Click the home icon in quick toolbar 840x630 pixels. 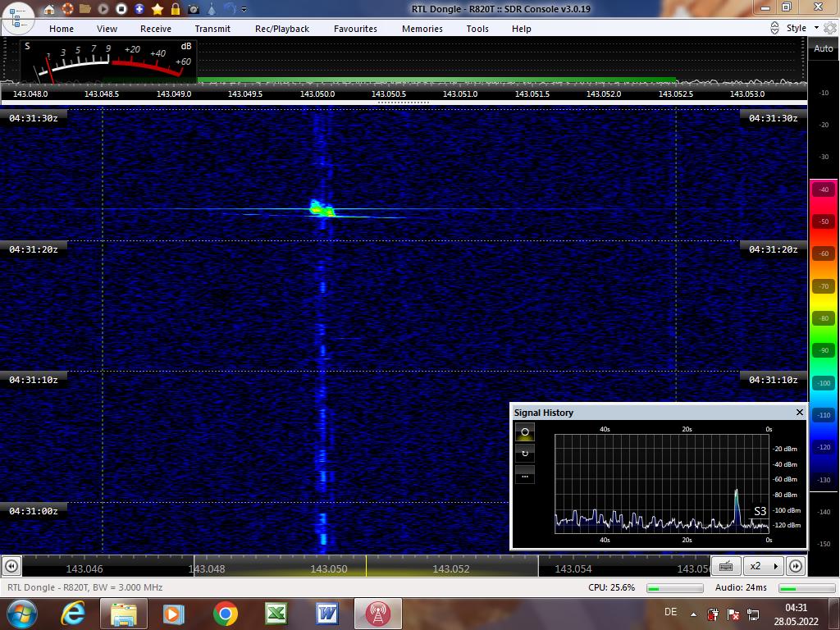coord(49,8)
